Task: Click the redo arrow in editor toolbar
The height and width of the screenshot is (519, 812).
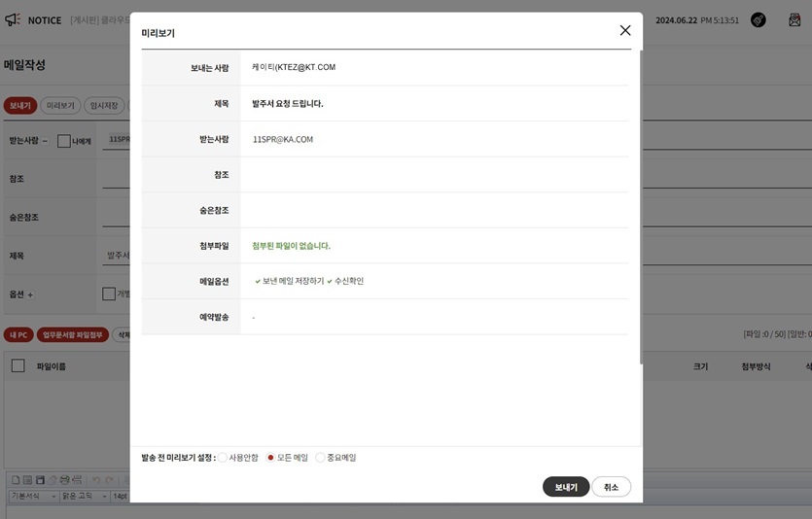Action: pos(109,480)
